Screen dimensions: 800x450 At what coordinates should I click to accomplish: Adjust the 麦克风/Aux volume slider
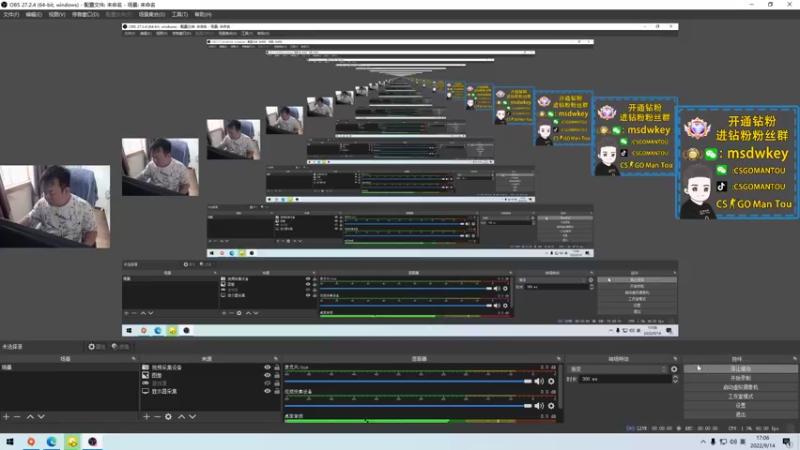409,381
